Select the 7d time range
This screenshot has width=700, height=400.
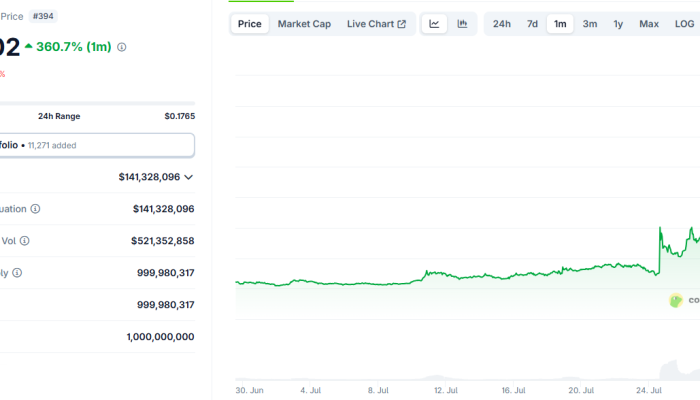tap(532, 24)
